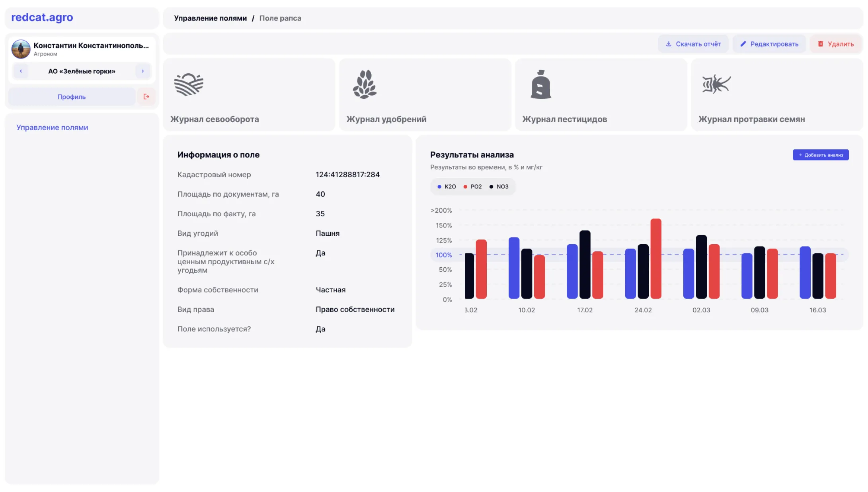Image resolution: width=868 pixels, height=492 pixels.
Task: Switch to the previous organization with left chevron
Action: tap(21, 71)
